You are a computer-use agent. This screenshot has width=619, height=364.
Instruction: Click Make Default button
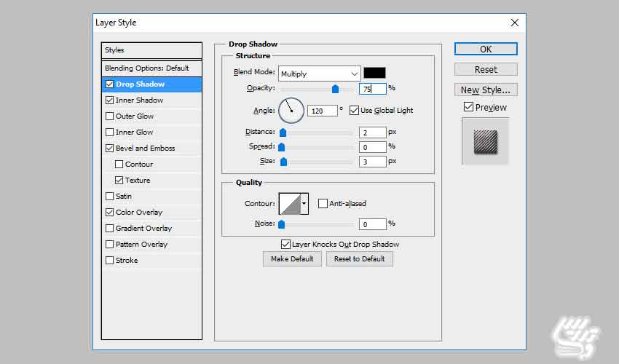pos(292,259)
